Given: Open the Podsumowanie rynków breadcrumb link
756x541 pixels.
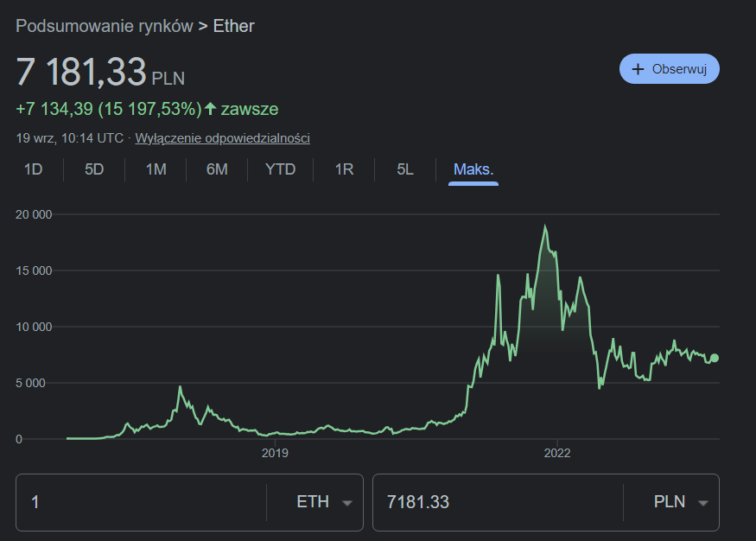Looking at the screenshot, I should [x=104, y=26].
